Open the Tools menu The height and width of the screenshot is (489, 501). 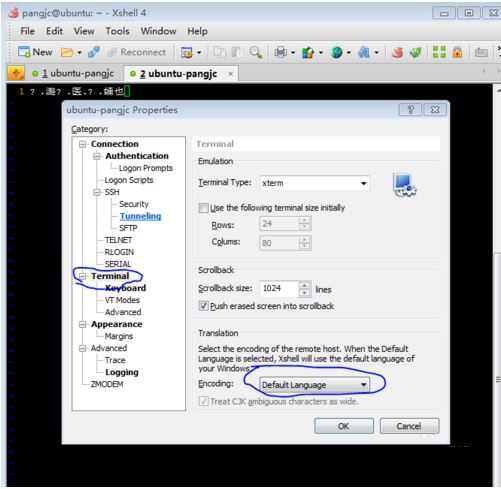pos(117,31)
